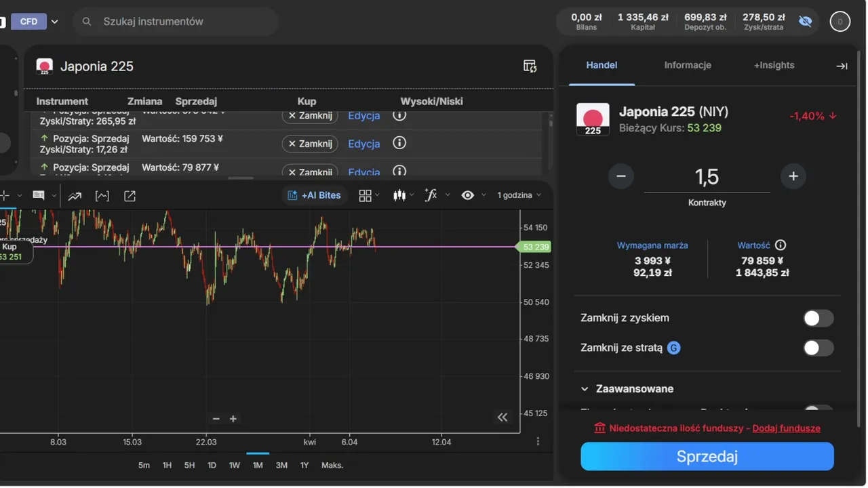Click the Sprzedaj sell button
Screen dimensions: 868x488
707,456
